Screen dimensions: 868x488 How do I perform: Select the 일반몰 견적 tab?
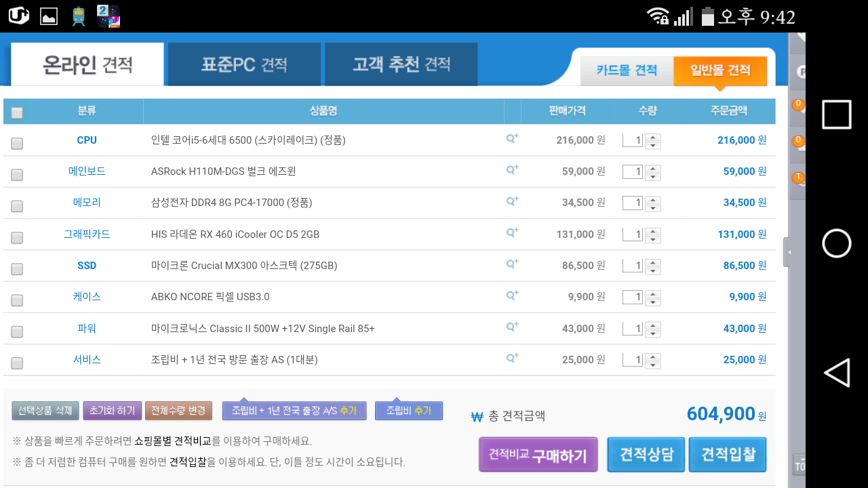click(720, 70)
